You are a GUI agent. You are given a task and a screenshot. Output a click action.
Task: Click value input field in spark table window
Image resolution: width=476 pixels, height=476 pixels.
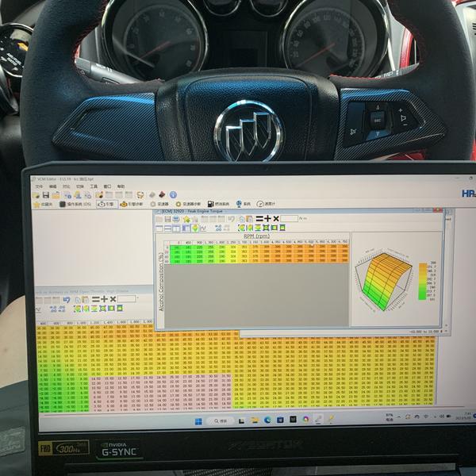pos(126,299)
